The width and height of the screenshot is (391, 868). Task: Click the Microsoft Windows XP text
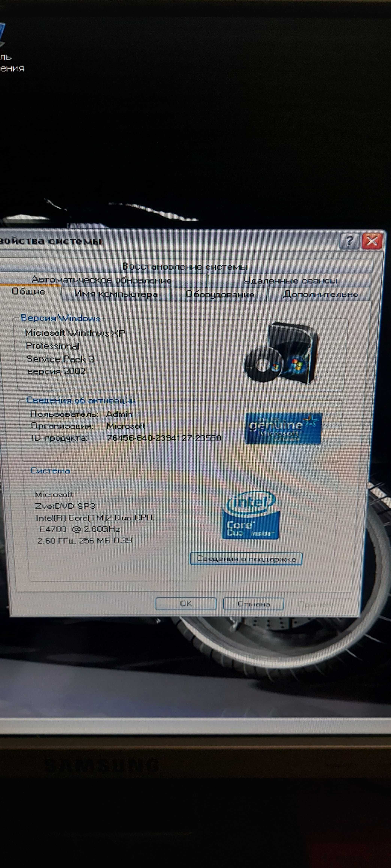[75, 333]
